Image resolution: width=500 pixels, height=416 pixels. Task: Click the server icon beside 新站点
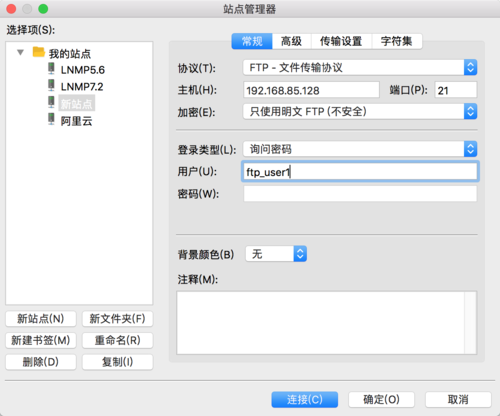tap(51, 102)
